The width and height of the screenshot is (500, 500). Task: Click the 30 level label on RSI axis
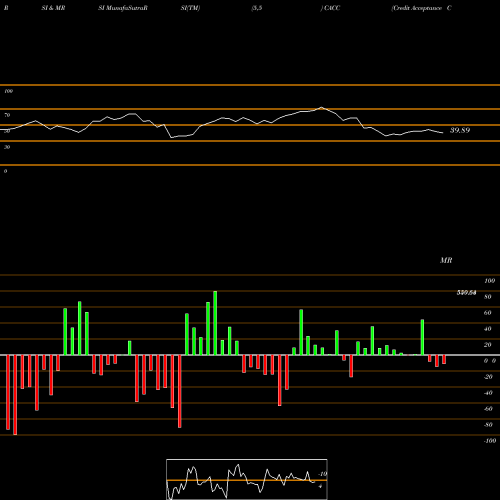(7, 147)
